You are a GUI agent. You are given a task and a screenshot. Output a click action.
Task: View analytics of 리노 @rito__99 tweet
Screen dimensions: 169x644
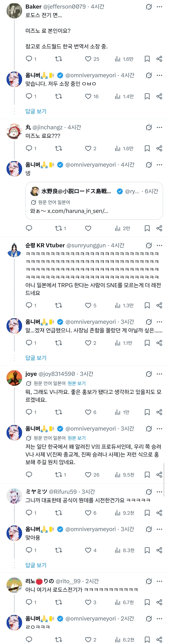(118, 602)
